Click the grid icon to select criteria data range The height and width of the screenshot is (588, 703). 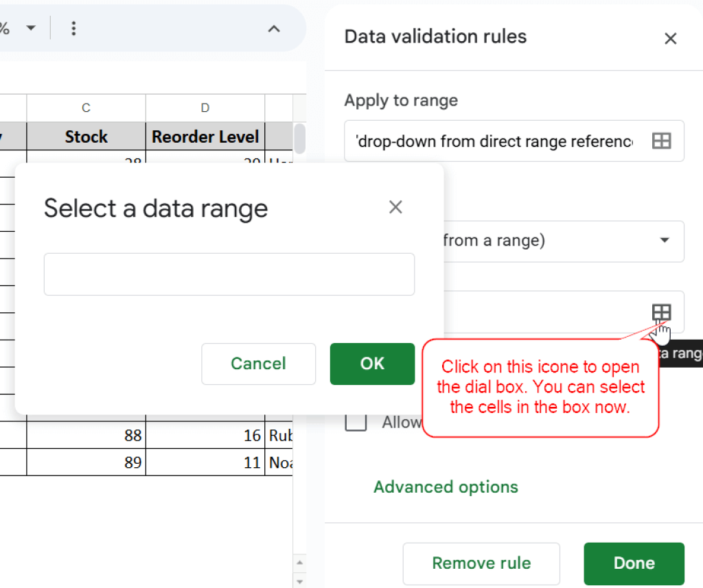point(661,312)
